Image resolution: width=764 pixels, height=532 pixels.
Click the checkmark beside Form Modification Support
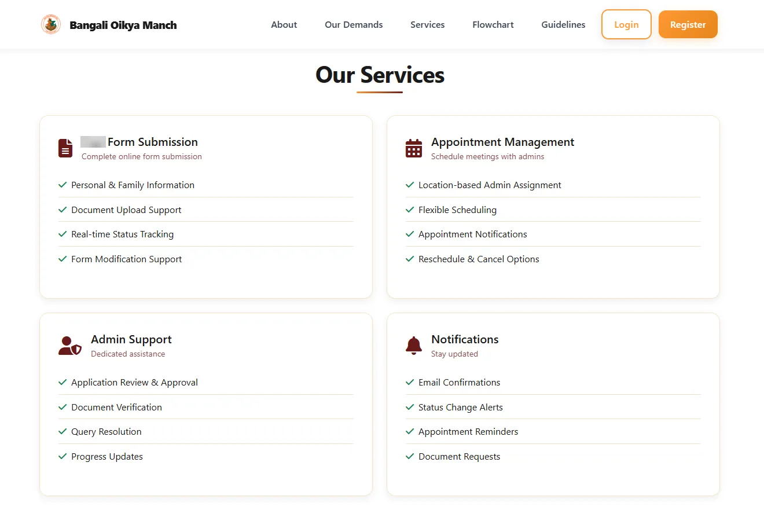(63, 259)
